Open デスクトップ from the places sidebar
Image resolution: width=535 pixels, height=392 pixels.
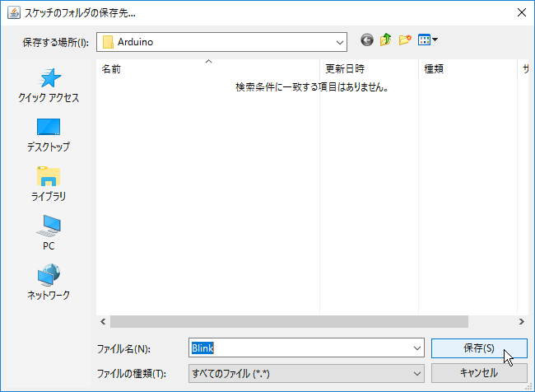[49, 136]
